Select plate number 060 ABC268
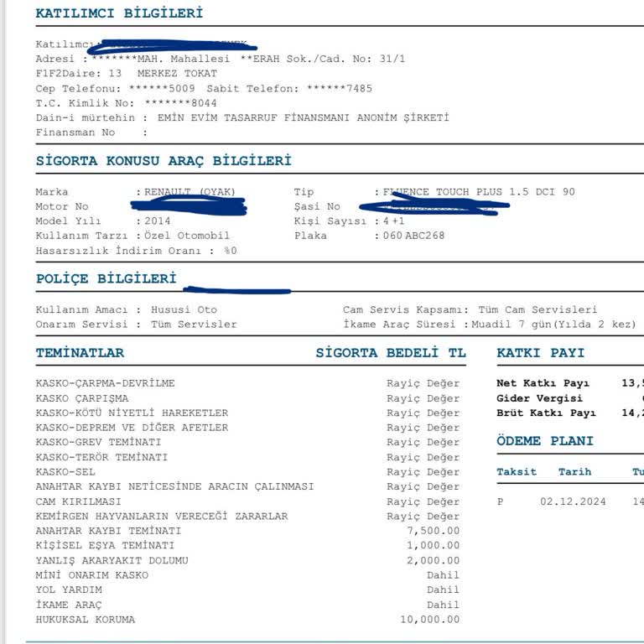 pos(413,236)
